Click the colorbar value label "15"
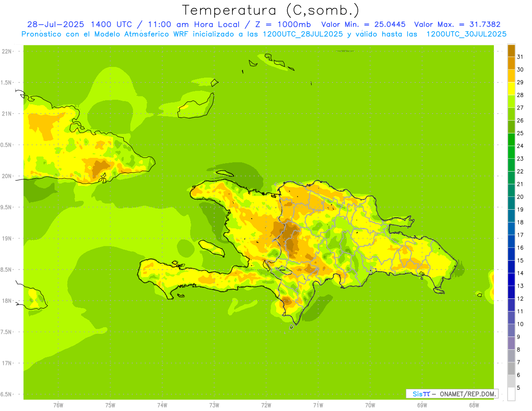Viewport: 532px width, 411px height. 520,260
